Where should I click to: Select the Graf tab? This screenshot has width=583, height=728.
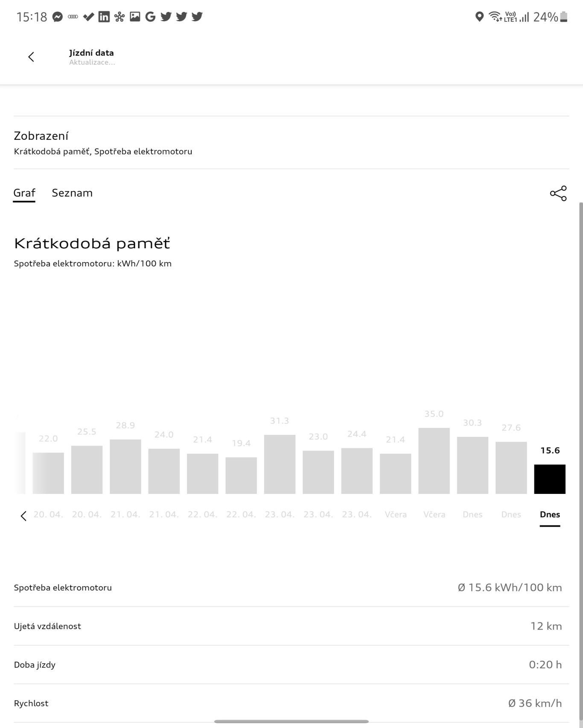[x=24, y=193]
